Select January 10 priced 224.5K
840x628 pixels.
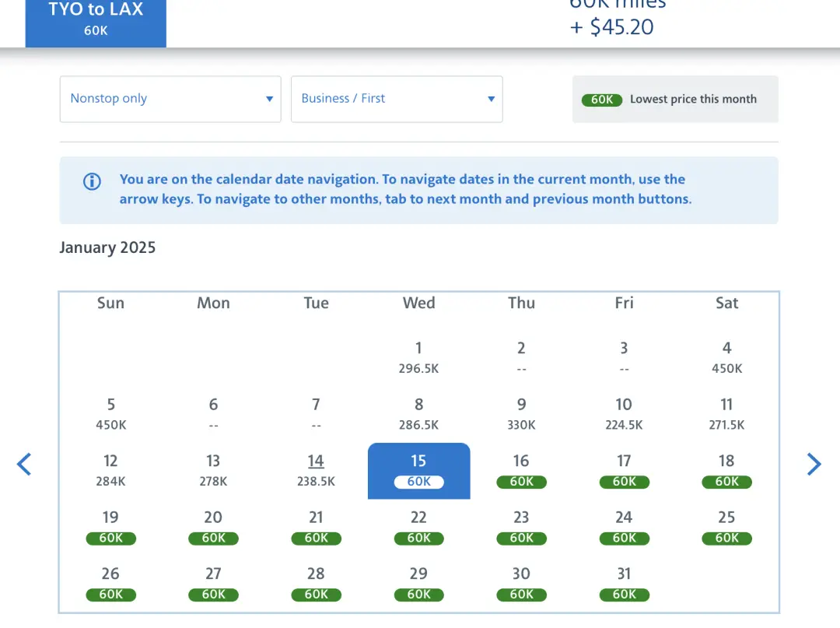click(x=624, y=413)
